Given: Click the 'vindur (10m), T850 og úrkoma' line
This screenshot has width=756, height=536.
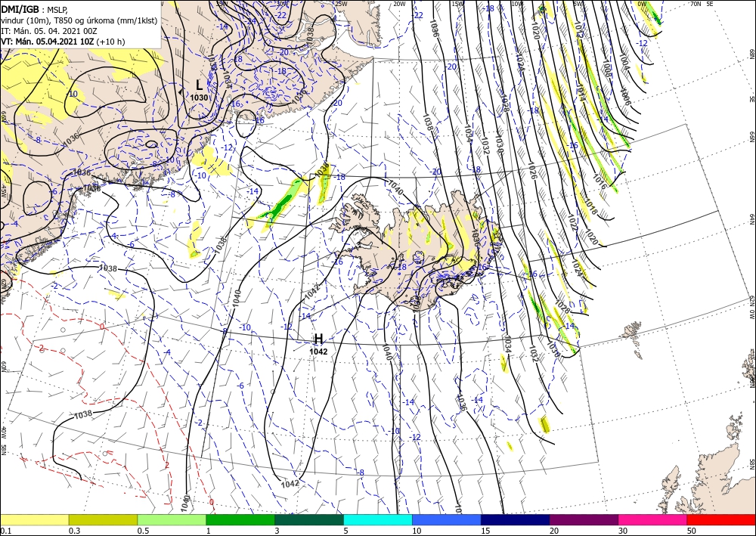Looking at the screenshot, I should point(79,20).
